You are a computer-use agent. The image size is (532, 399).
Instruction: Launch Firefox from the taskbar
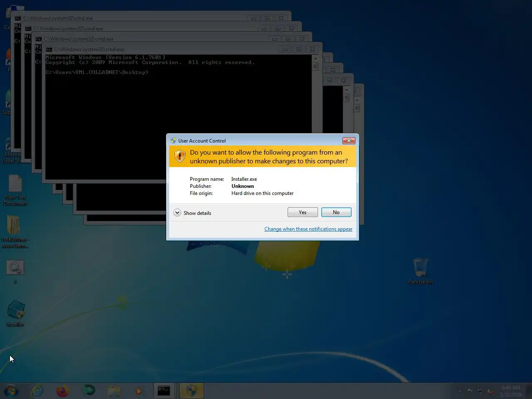coord(62,391)
